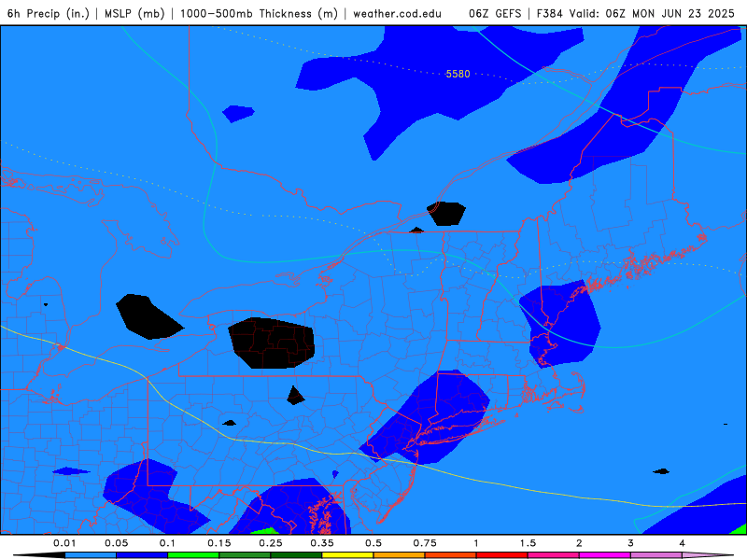Select the light blue 0.01 legend swatch
The width and height of the screenshot is (747, 560).
click(91, 555)
